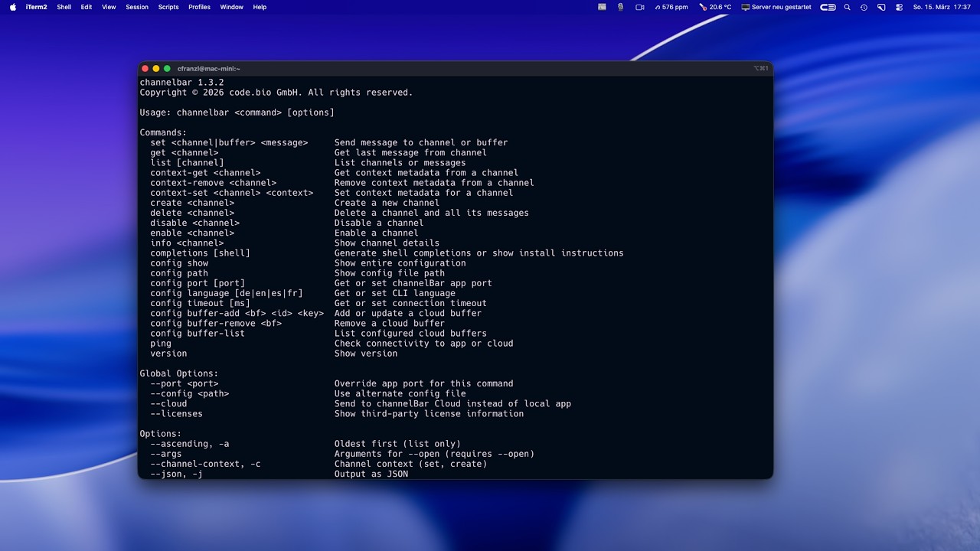This screenshot has width=980, height=551.
Task: Maximize the iTerm2 terminal window
Action: click(x=168, y=69)
